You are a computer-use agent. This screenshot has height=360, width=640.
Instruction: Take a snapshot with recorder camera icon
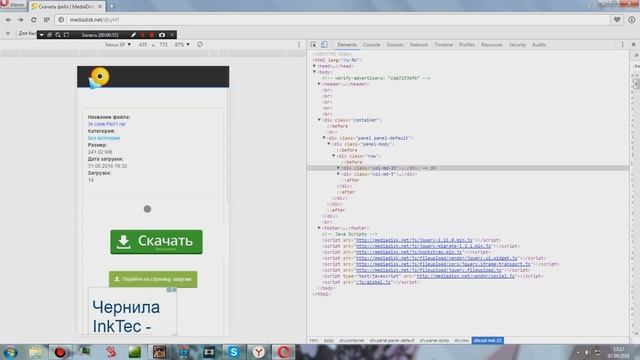click(162, 35)
